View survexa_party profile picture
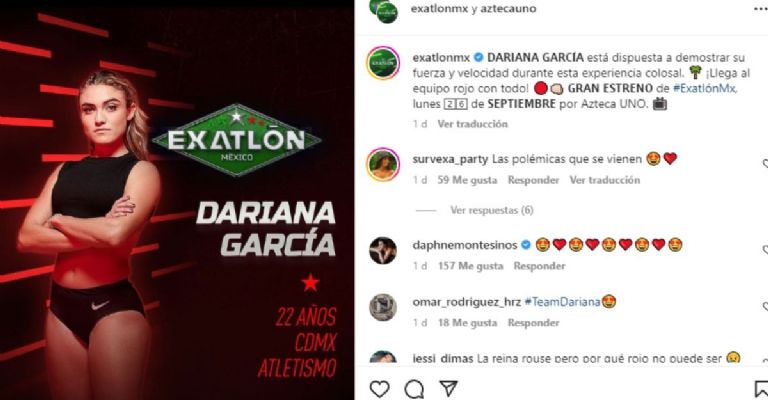This screenshot has width=768, height=400. click(x=383, y=165)
